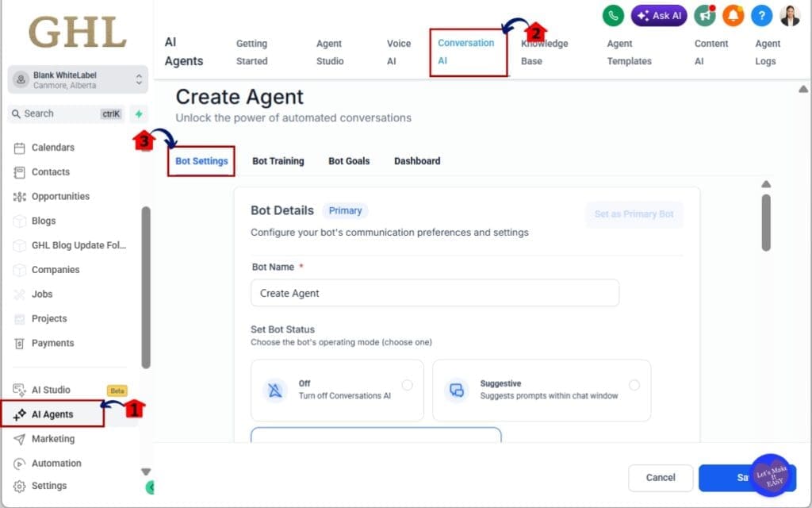Switch to the Voice AI tab
Image resolution: width=812 pixels, height=508 pixels.
[399, 52]
